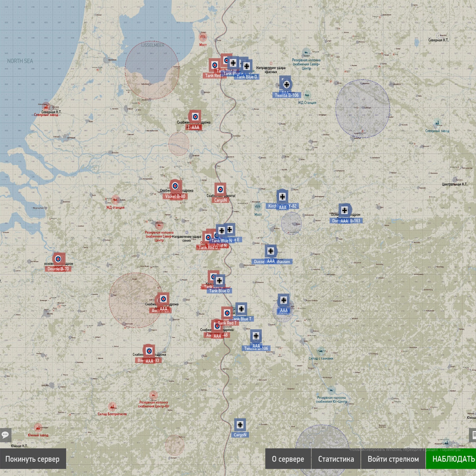The width and height of the screenshot is (476, 476).
Task: Click the IJSSELMEER map label
Action: pyautogui.click(x=153, y=45)
